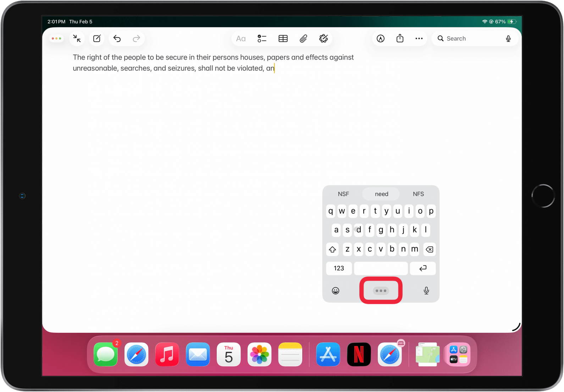Click the redo arrow
This screenshot has width=564, height=392.
coord(136,38)
